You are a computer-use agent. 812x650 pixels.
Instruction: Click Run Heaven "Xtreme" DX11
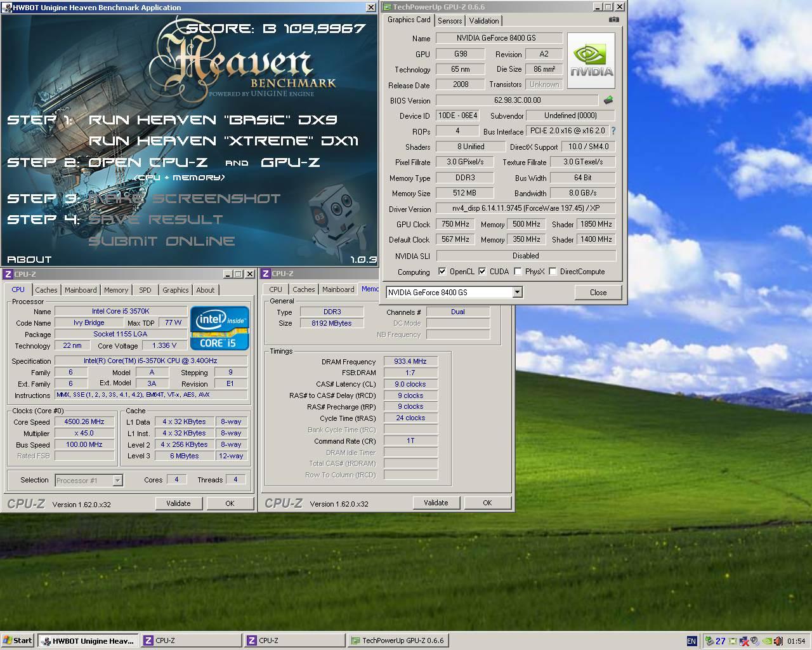tap(224, 141)
